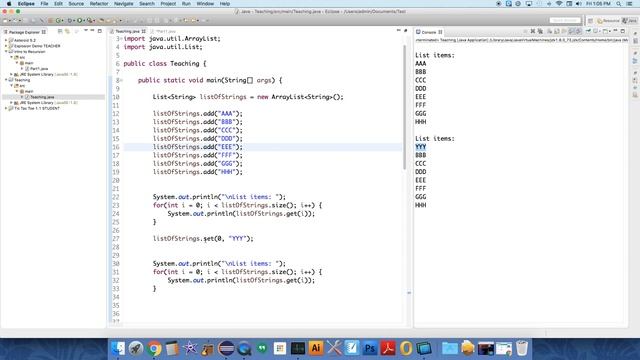640x360 pixels.
Task: Open the Run menu
Action: pyautogui.click(x=186, y=4)
